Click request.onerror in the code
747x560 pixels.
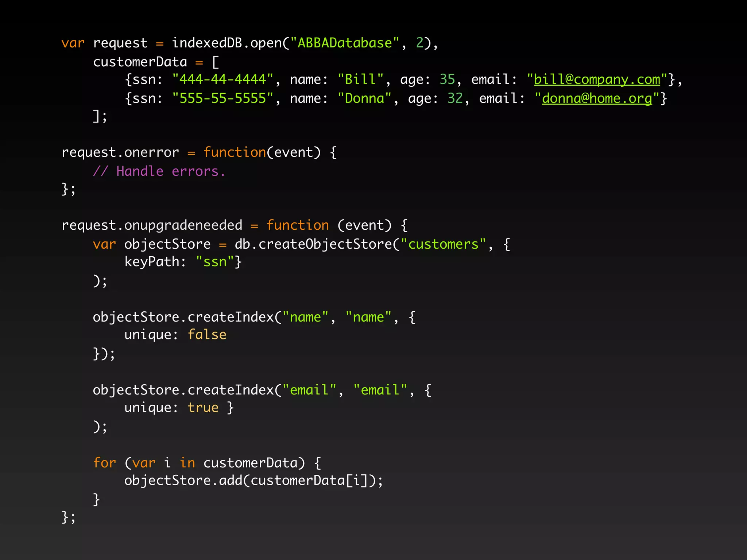pos(120,152)
